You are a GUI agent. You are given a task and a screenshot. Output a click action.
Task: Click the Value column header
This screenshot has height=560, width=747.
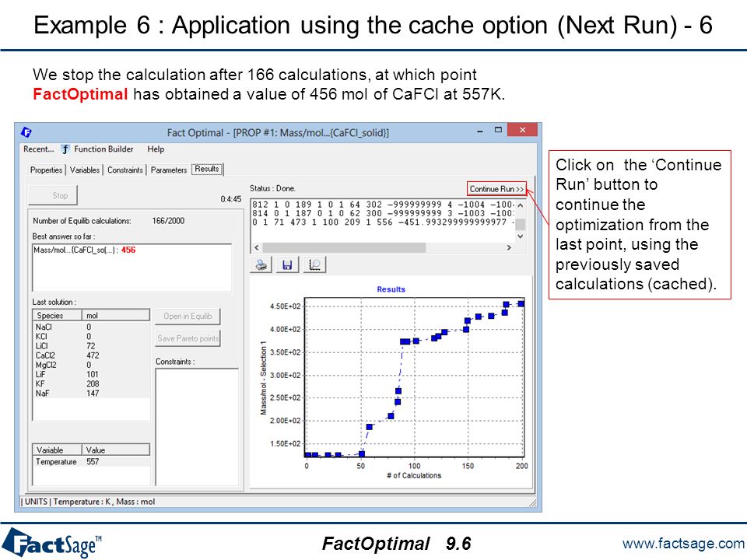click(116, 450)
